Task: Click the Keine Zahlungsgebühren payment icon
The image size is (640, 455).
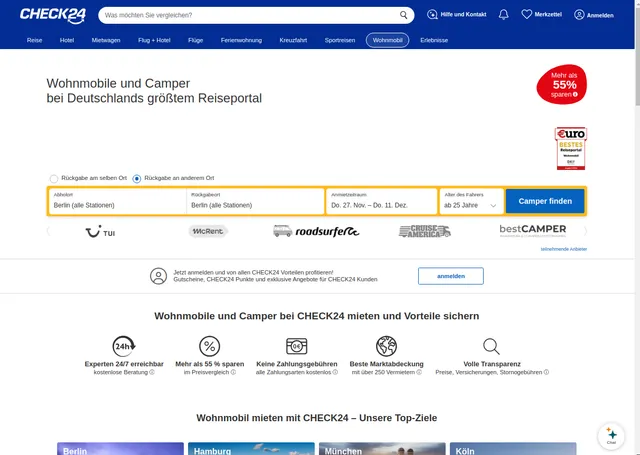Action: coord(297,346)
